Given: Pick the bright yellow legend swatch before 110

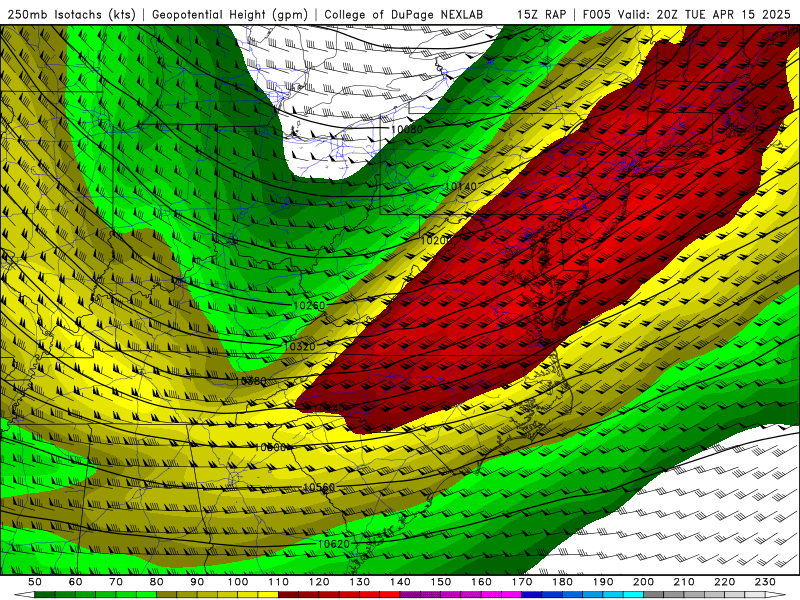Looking at the screenshot, I should 268,595.
